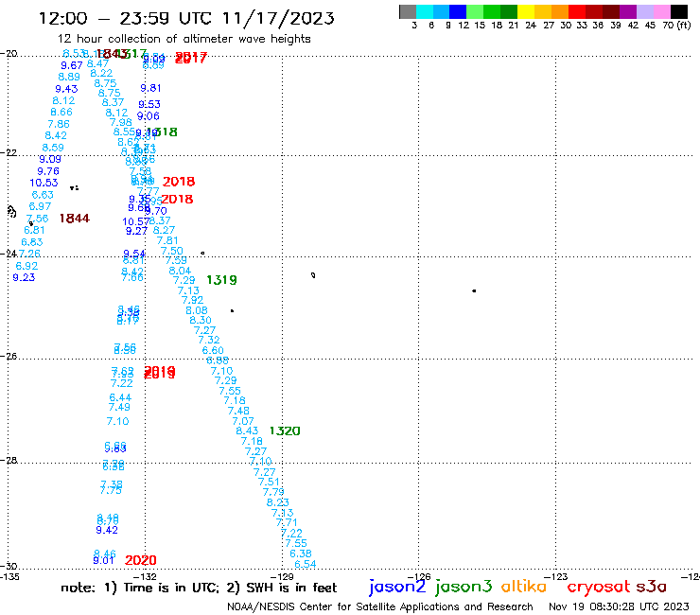Click the wave height value '8.23'

[x=278, y=502]
